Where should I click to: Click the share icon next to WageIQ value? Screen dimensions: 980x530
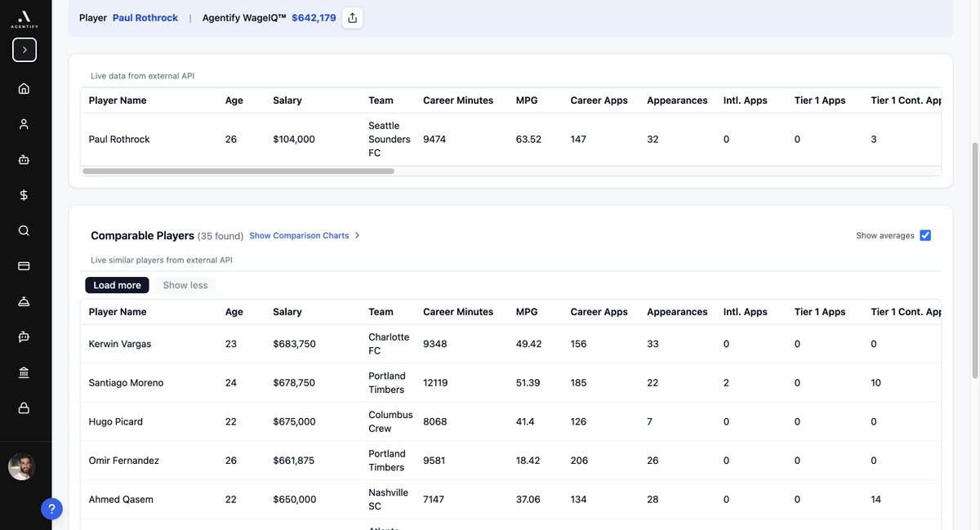352,18
